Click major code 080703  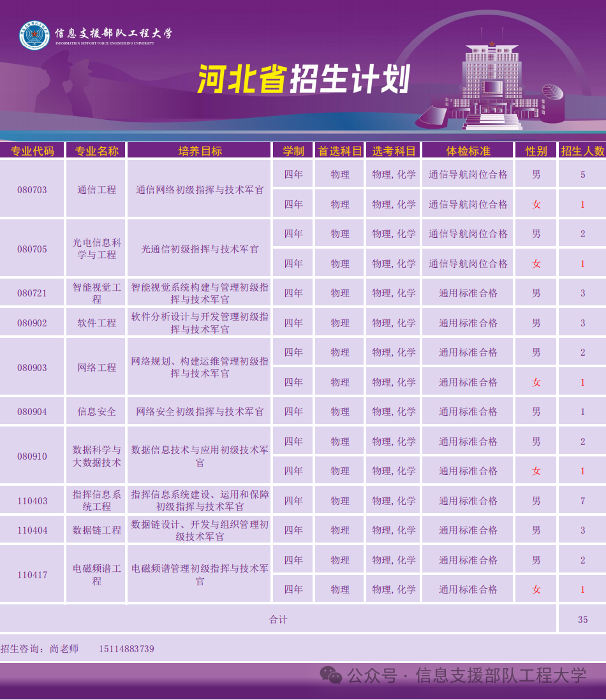tap(32, 190)
